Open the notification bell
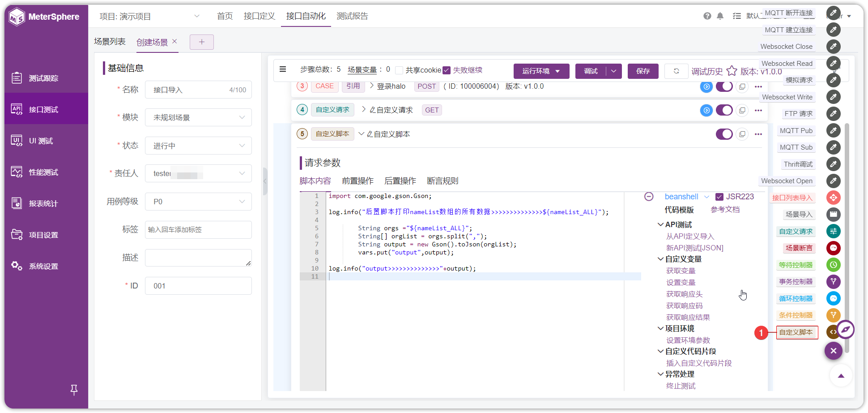Screen dimensions: 868x413 pyautogui.click(x=720, y=16)
